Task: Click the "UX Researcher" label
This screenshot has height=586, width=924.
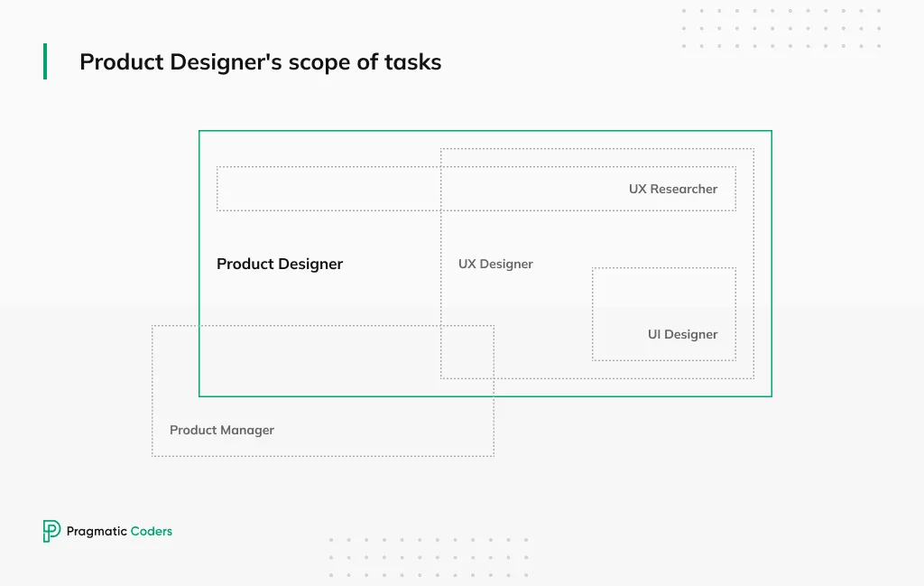Action: pos(673,190)
